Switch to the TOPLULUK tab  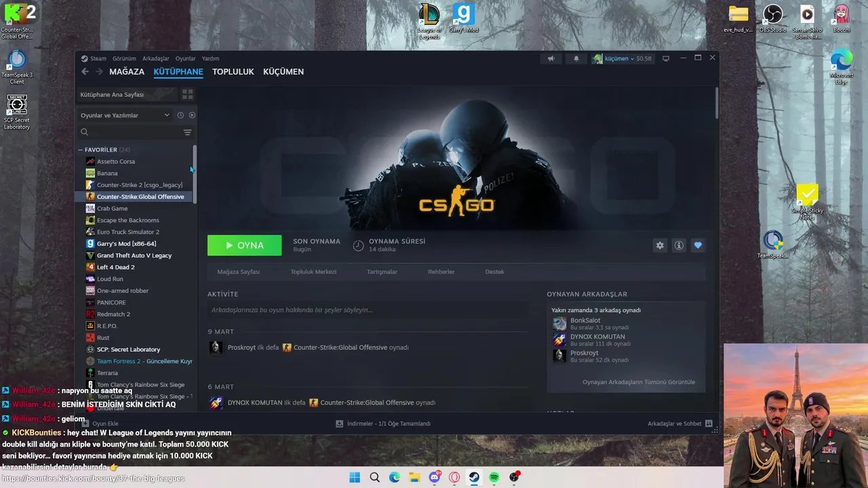pos(233,72)
